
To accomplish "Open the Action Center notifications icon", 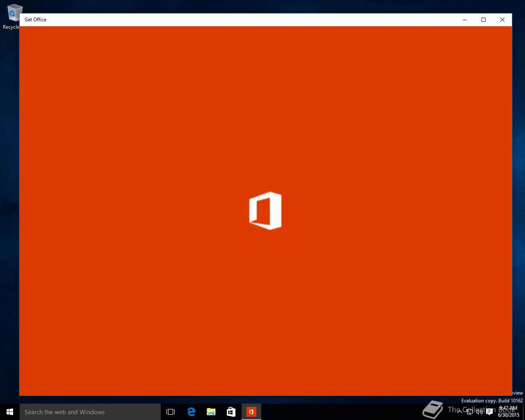I will pyautogui.click(x=489, y=412).
